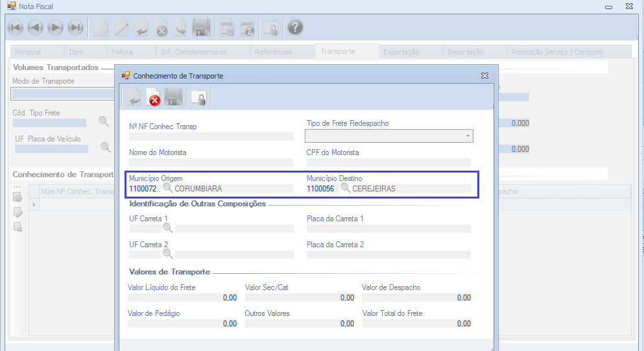Screen dimensions: 644x351
Task: Click UF Placa de Veículo code field
Action: [51, 149]
